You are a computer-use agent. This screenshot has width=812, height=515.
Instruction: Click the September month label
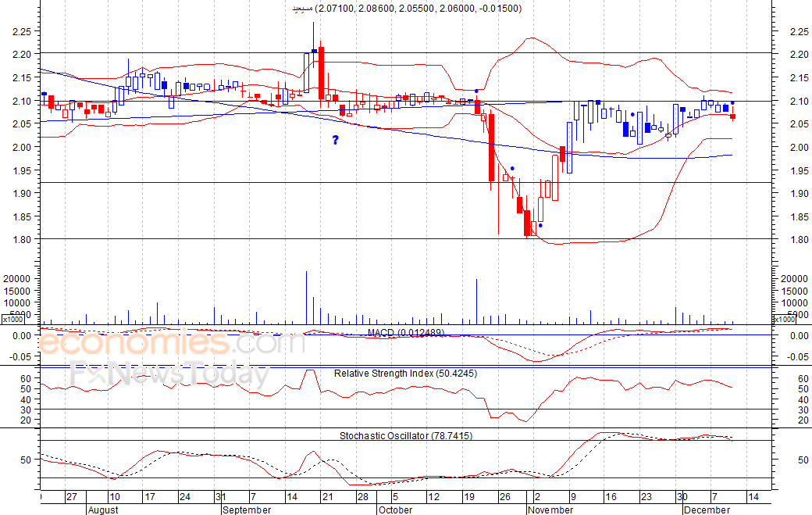click(x=247, y=510)
